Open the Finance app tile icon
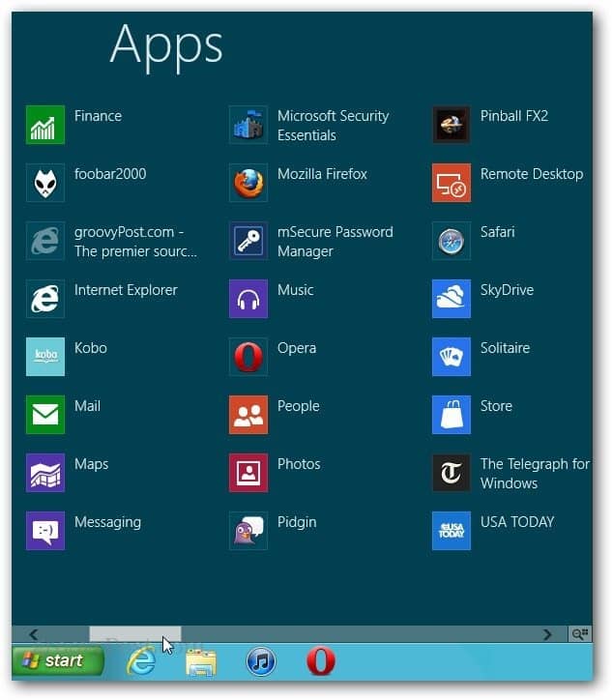The width and height of the screenshot is (612, 700). pos(45,125)
